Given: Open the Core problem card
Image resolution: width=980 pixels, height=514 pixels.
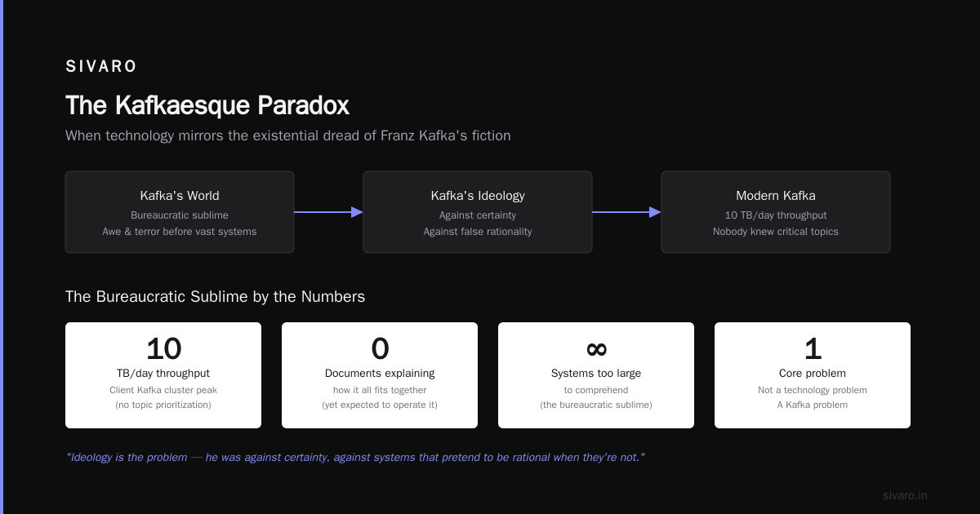Looking at the screenshot, I should pyautogui.click(x=813, y=375).
